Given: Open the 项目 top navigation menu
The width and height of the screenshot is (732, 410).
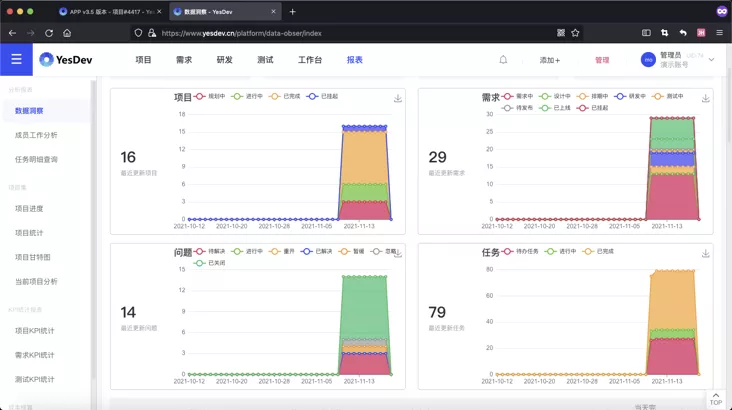Looking at the screenshot, I should pyautogui.click(x=143, y=60).
